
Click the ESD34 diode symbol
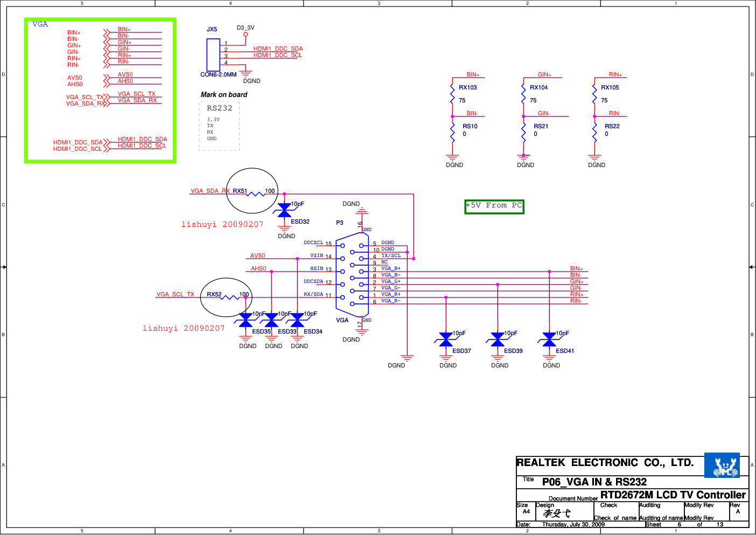coord(297,321)
